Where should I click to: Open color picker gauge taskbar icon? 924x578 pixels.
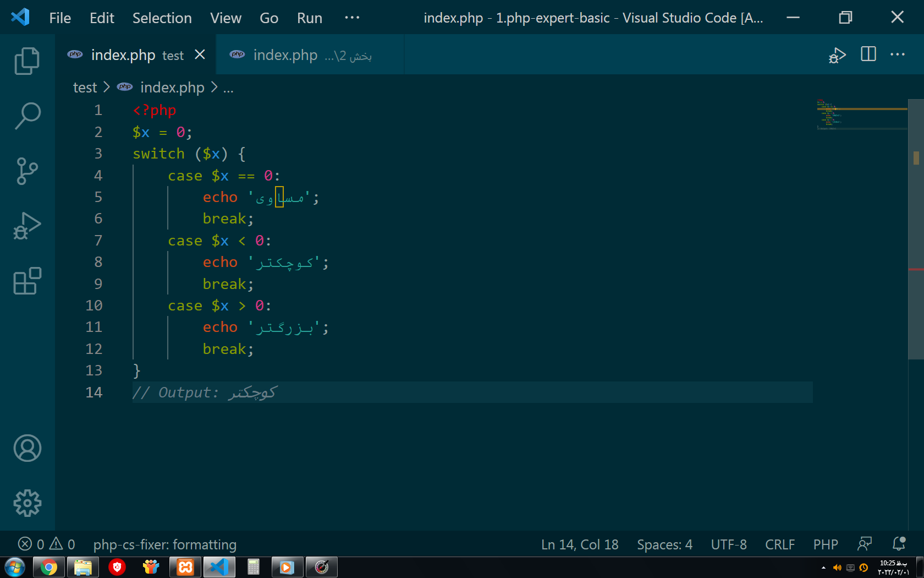pyautogui.click(x=322, y=567)
